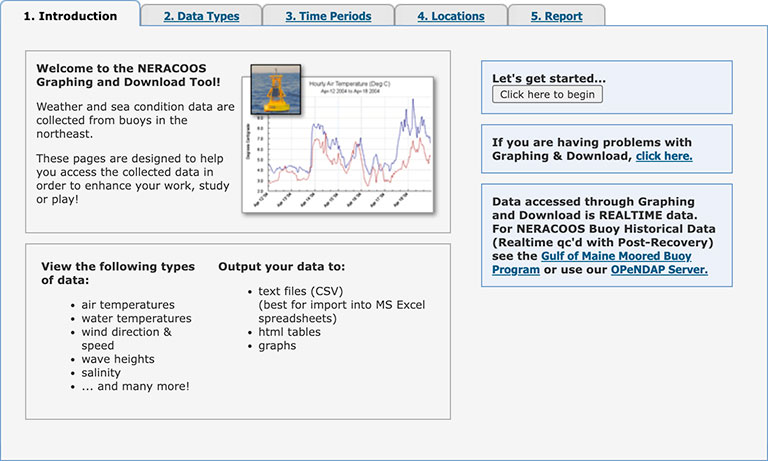
Task: Open the OPeNDAP Server link
Action: [x=659, y=269]
